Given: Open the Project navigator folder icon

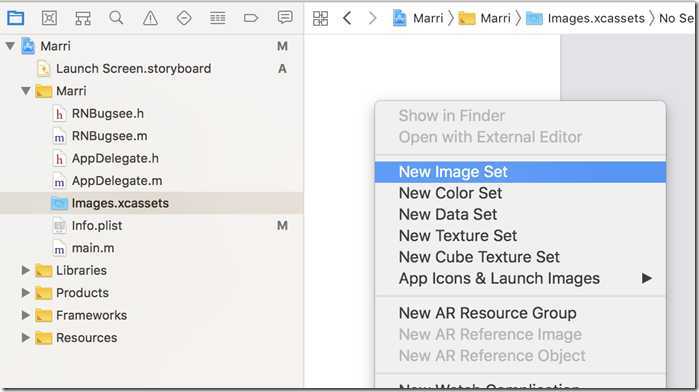Looking at the screenshot, I should pyautogui.click(x=16, y=18).
